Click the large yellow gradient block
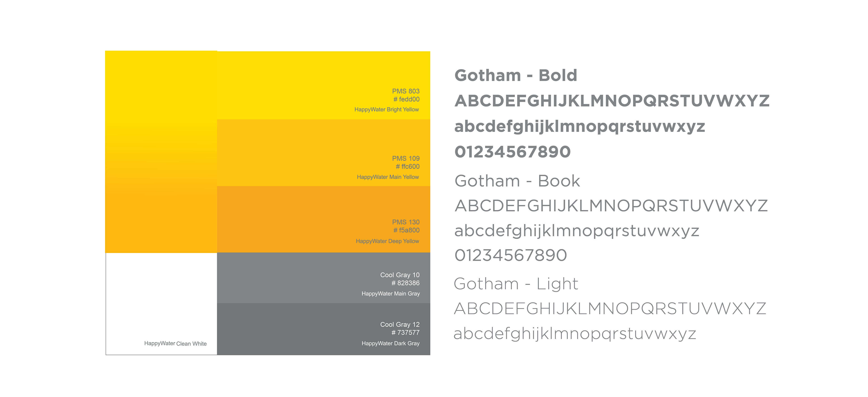The image size is (868, 397). tap(161, 152)
